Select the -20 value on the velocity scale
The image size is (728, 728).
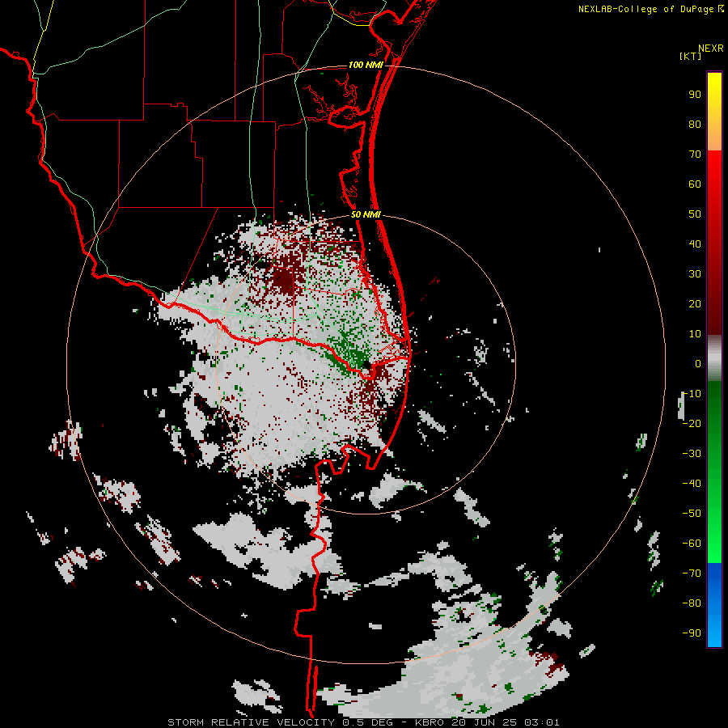click(x=692, y=424)
